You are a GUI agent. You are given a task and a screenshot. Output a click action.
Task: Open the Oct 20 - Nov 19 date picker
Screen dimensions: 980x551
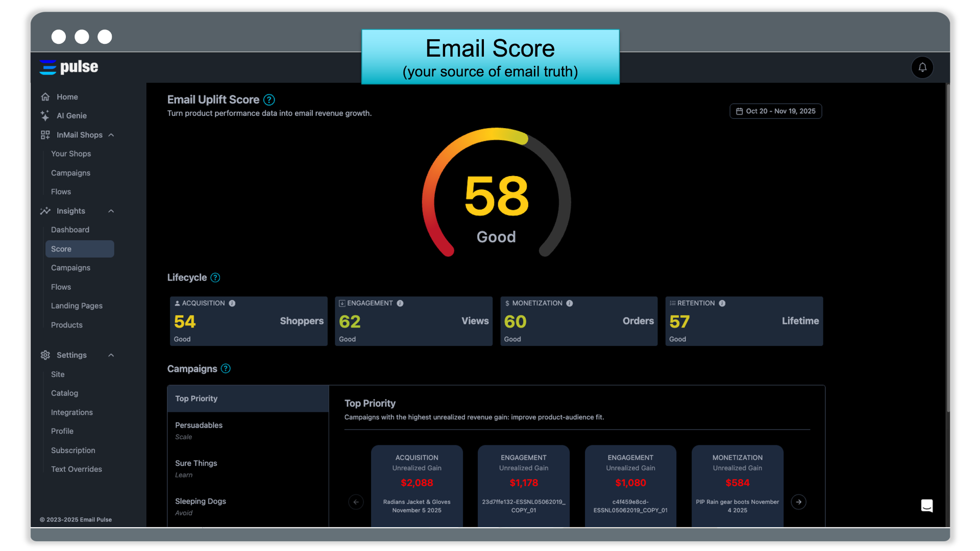click(x=775, y=111)
